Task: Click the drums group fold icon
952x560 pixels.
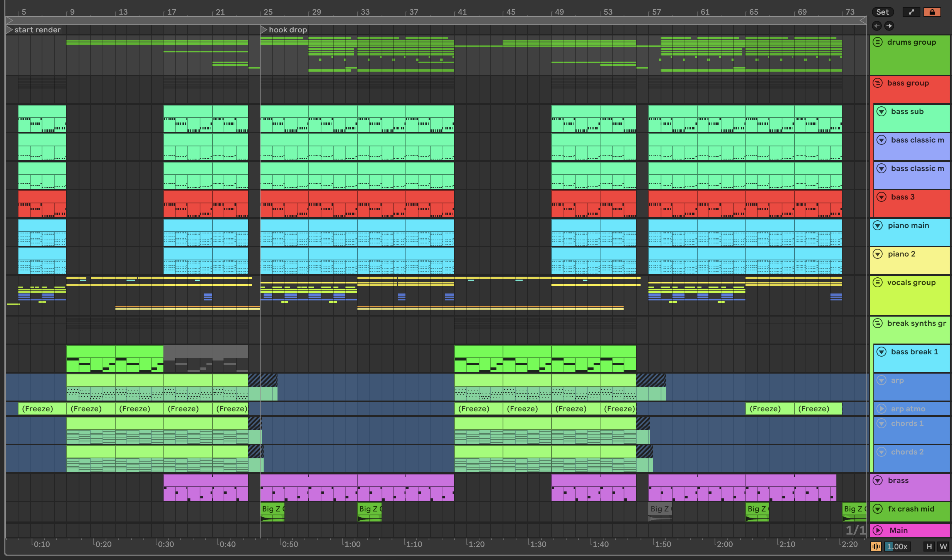Action: pyautogui.click(x=878, y=42)
